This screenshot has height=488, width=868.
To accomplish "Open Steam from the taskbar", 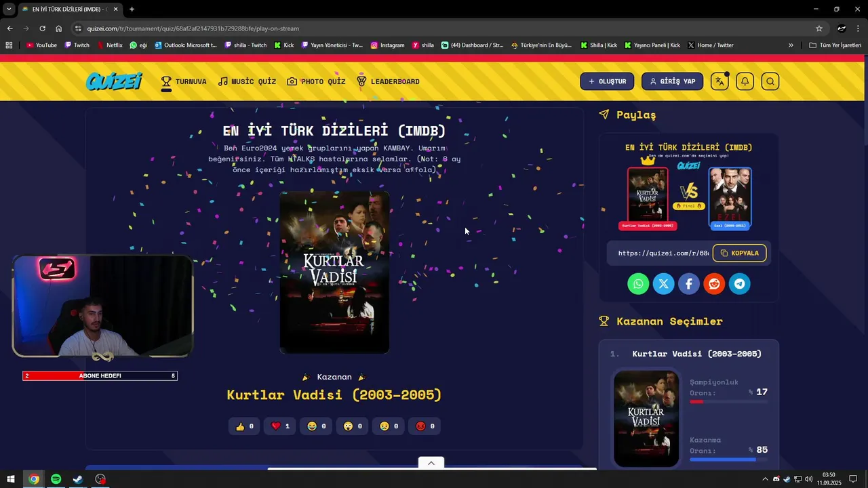I will 78,479.
